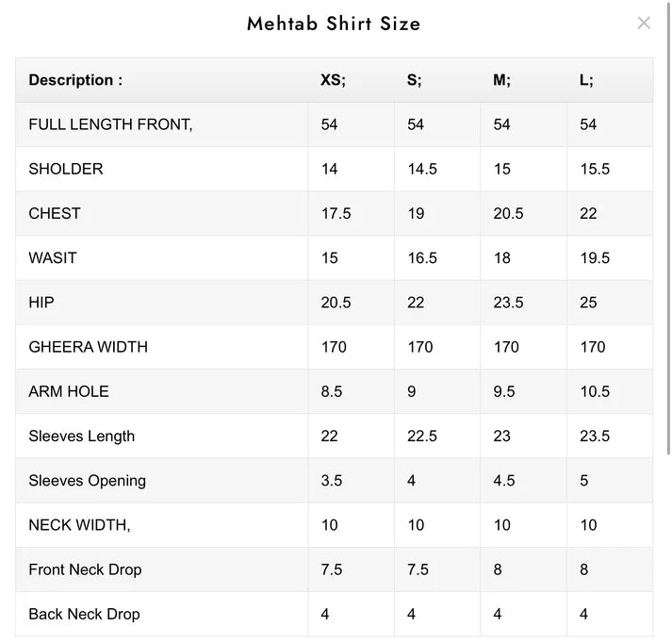Select the L; column header
Image resolution: width=672 pixels, height=643 pixels.
(586, 80)
